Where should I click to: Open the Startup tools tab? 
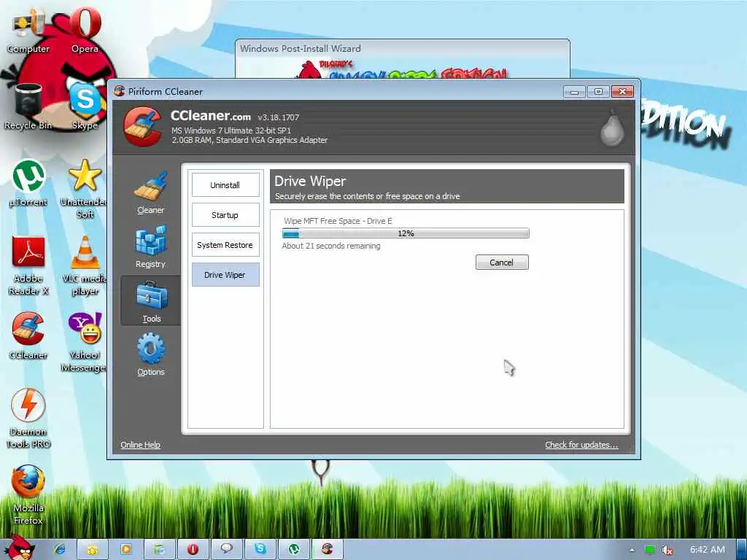[x=225, y=215]
